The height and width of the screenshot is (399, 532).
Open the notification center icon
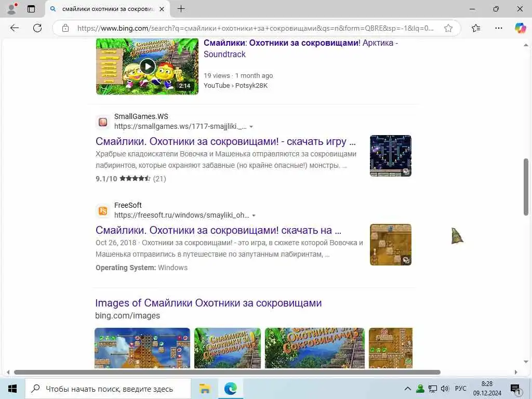pos(515,389)
